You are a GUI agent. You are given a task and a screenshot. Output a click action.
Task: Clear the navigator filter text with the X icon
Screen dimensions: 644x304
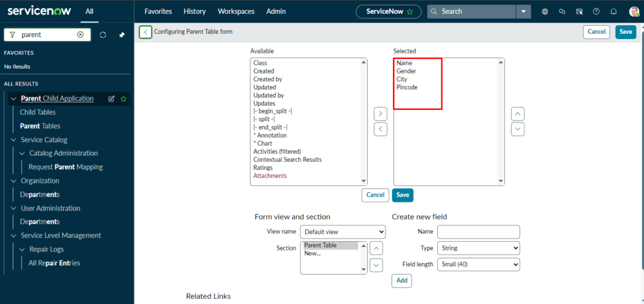pos(80,35)
